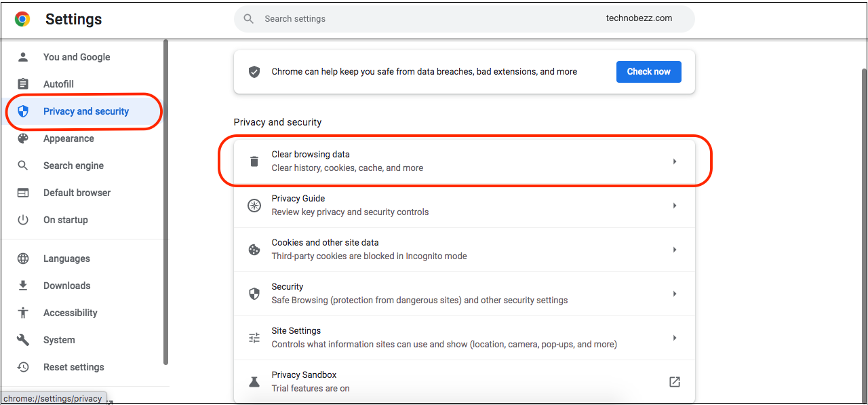868x405 pixels.
Task: Click the Site Settings sliders icon
Action: [254, 338]
